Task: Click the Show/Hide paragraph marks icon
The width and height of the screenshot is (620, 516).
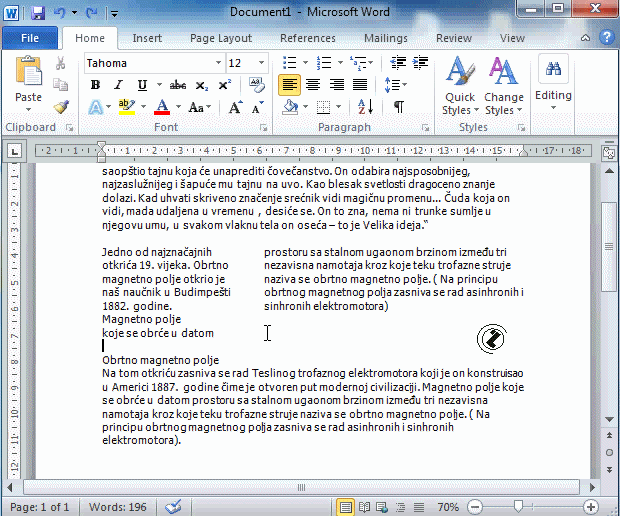Action: coord(398,107)
